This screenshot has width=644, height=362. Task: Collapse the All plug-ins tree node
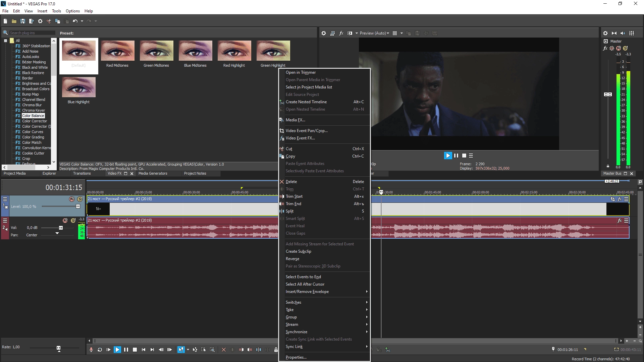6,41
